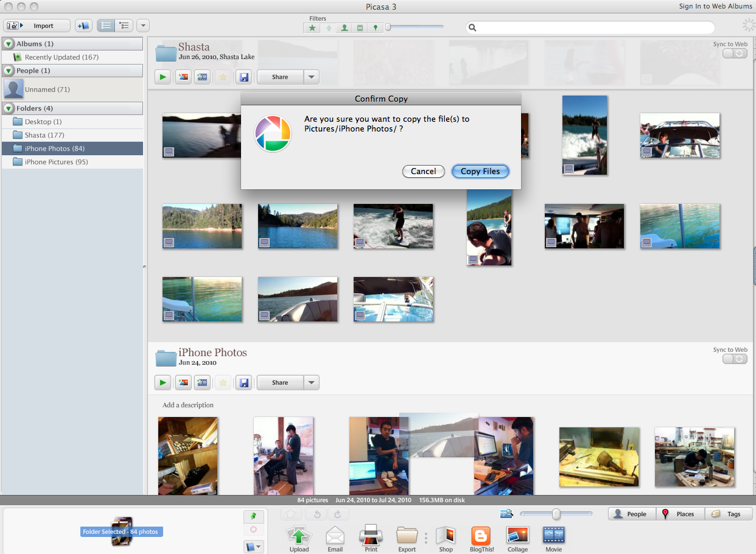The height and width of the screenshot is (554, 756).
Task: Collapse the Folders section
Action: pyautogui.click(x=9, y=108)
